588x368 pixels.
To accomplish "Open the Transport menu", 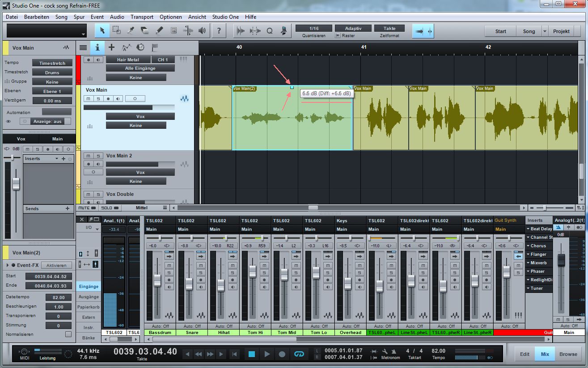I will 142,17.
